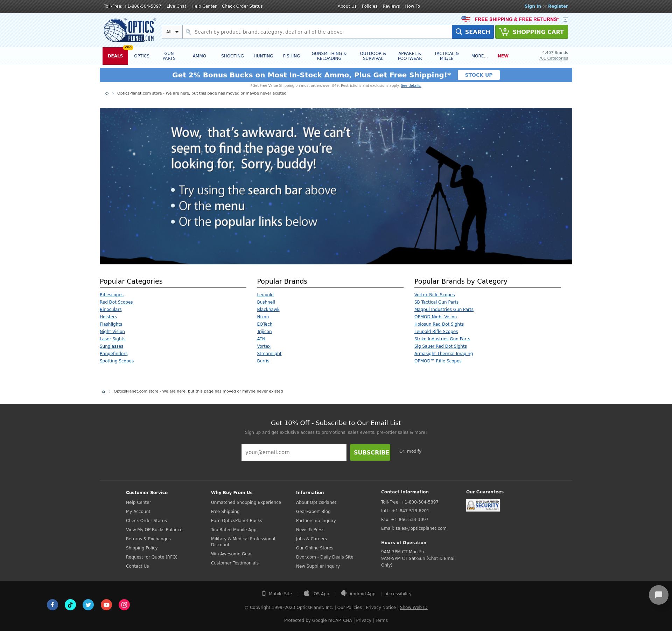Click the STOCK UP button
Screen dimensions: 672x631
[x=478, y=75]
